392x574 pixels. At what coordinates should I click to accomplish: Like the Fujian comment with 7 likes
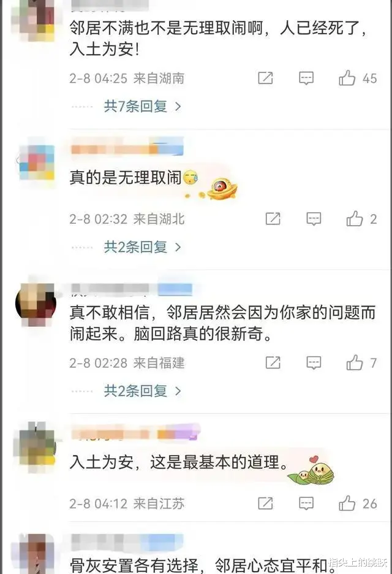(x=355, y=362)
